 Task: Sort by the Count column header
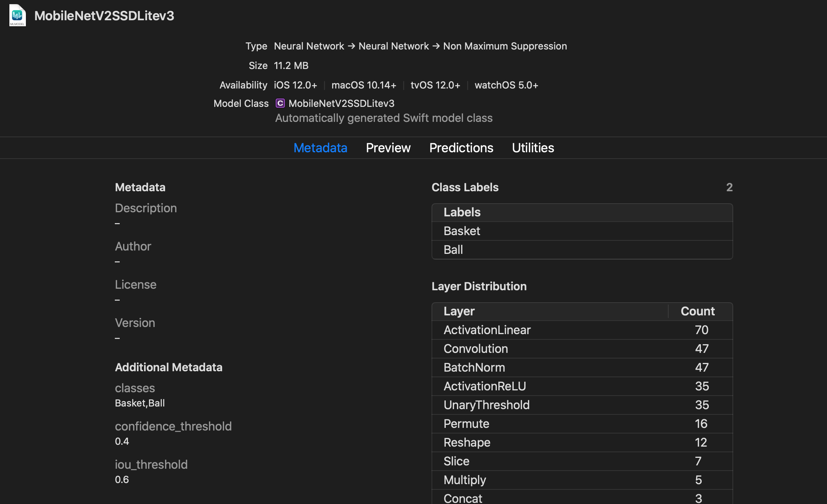[x=697, y=311]
